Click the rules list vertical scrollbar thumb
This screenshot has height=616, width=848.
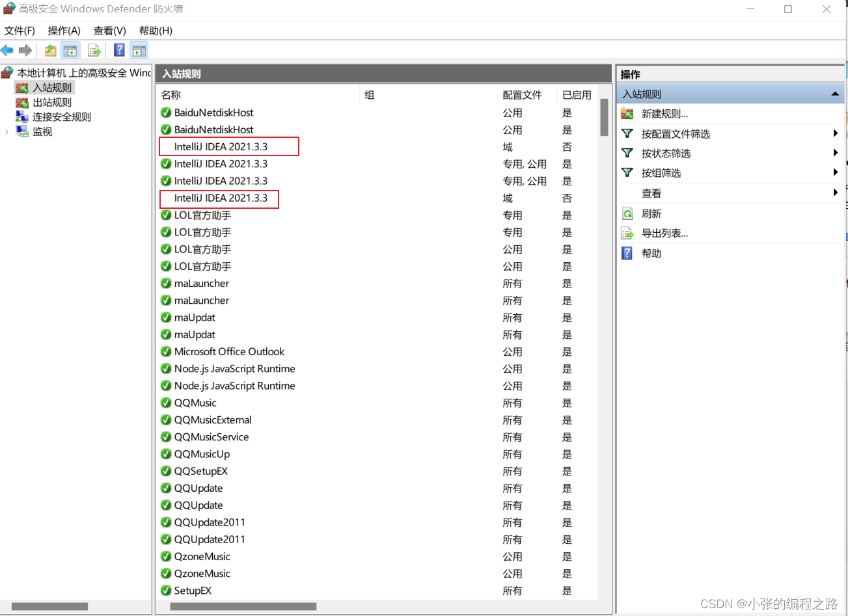[604, 117]
